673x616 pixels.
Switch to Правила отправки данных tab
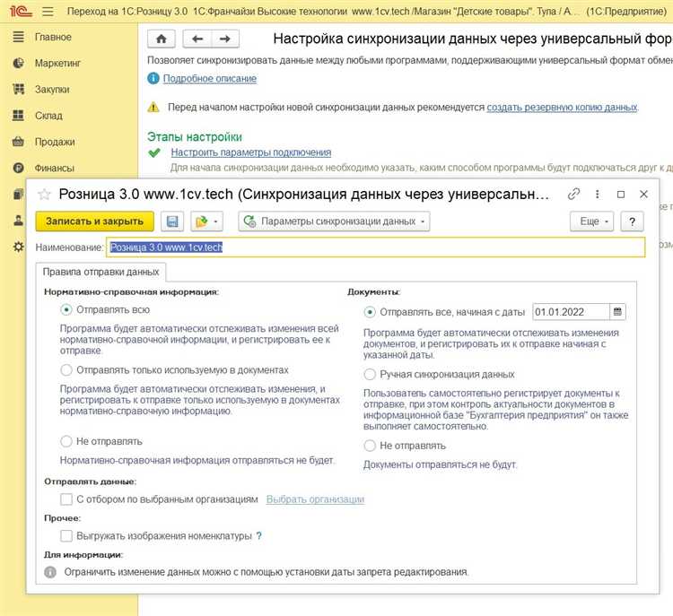tap(101, 272)
